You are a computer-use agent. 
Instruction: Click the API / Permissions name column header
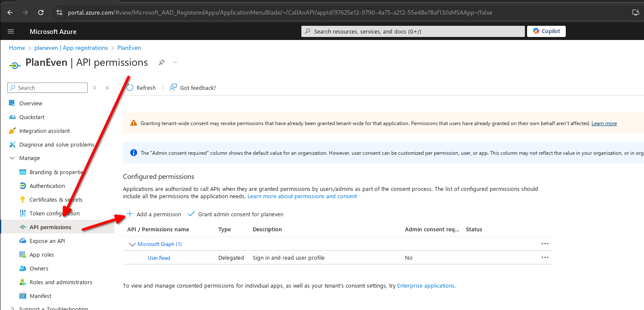point(158,230)
